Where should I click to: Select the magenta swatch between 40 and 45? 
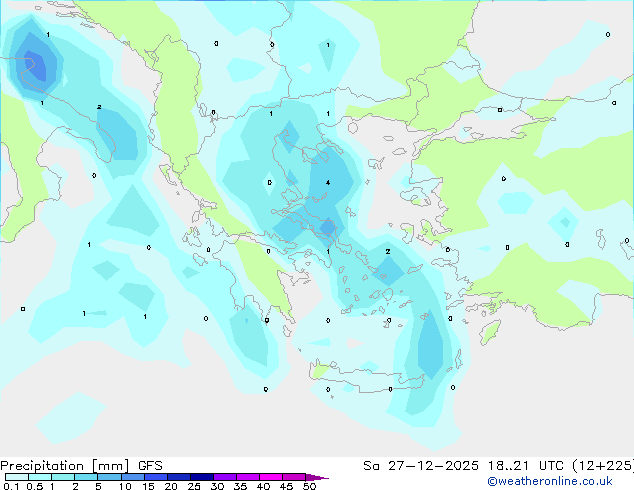tap(271, 477)
